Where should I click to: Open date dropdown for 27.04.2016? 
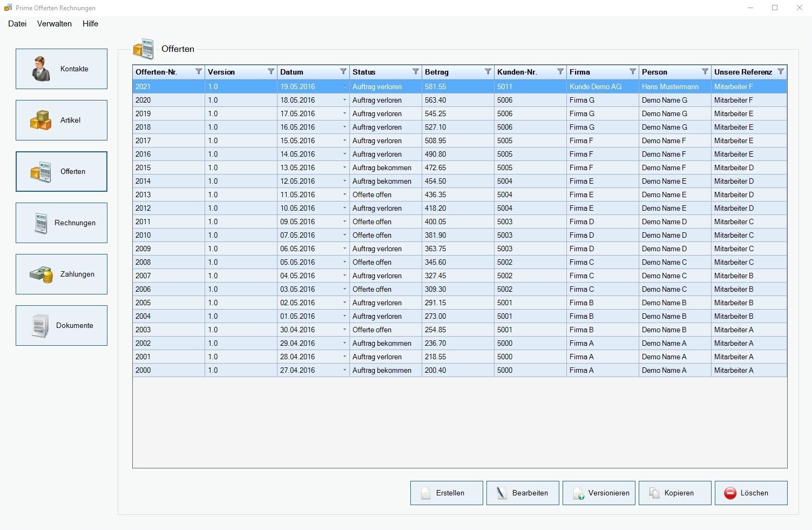pos(344,370)
